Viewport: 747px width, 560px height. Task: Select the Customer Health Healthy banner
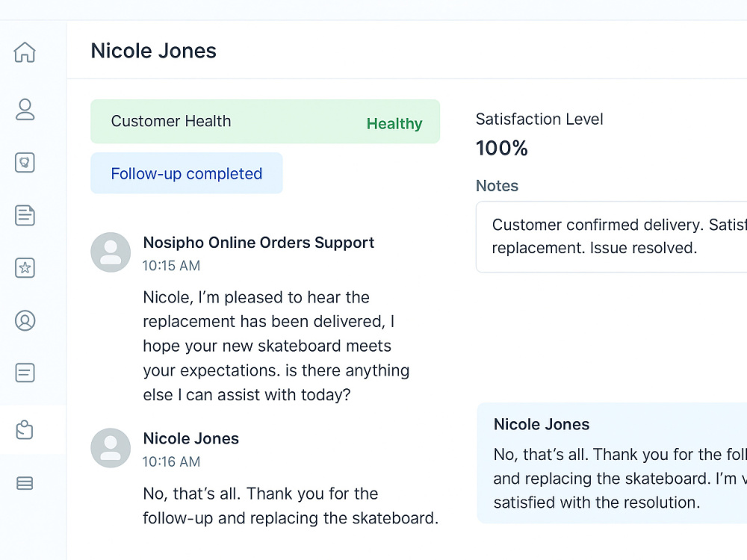click(265, 122)
